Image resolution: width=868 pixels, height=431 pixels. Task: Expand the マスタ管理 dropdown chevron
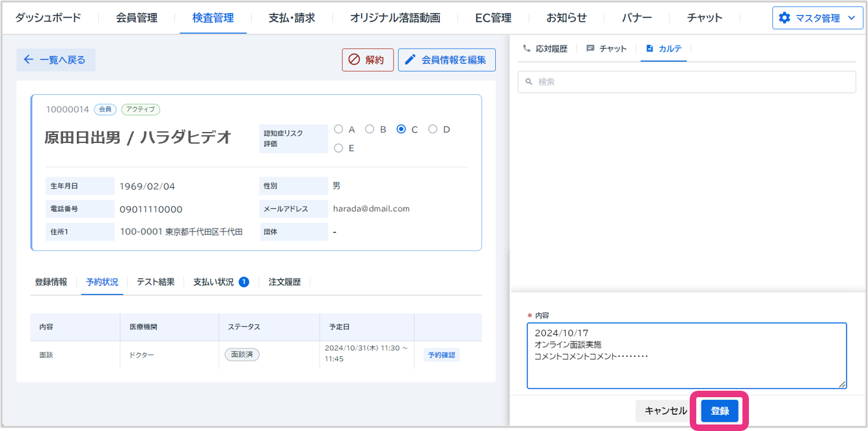point(851,18)
